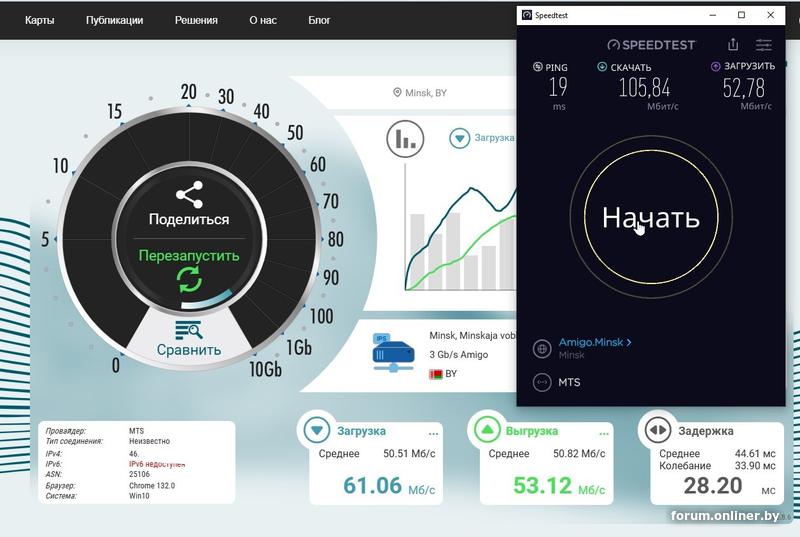Viewport: 800px width, 537px height.
Task: Expand options dots on the Задержка card
Action: 768,434
